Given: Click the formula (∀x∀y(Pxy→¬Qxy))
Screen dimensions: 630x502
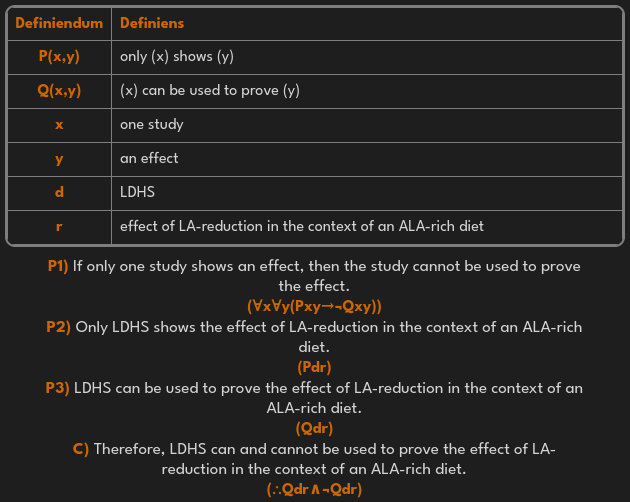Looking at the screenshot, I should [314, 306].
